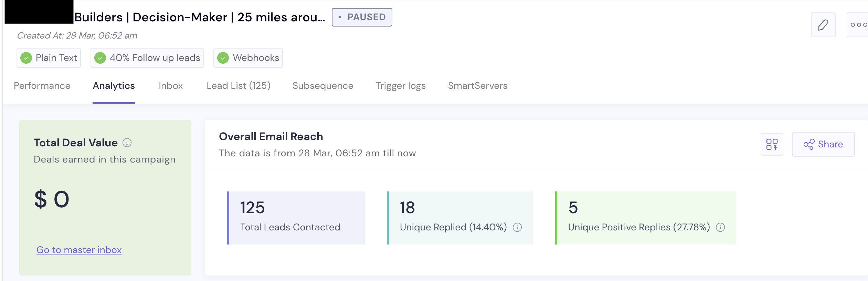Open the SmartServers tab
The image size is (868, 281).
478,86
